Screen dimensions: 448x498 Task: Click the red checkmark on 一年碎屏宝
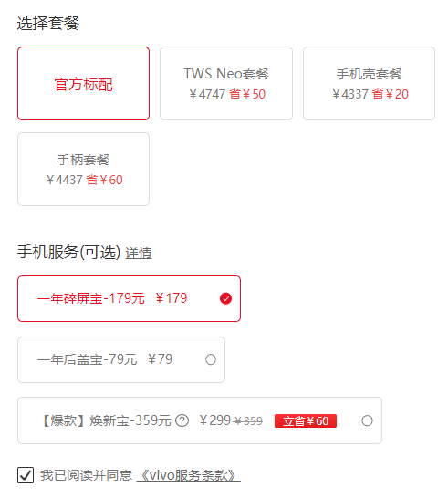pos(225,298)
